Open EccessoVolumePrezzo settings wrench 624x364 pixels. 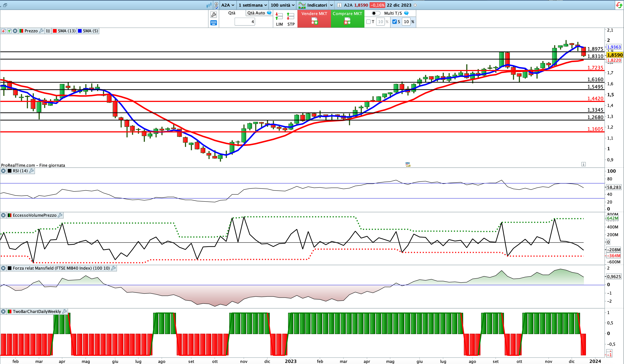coord(60,215)
